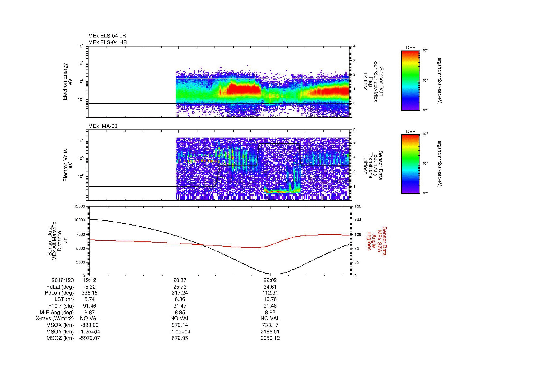
Task: Click the MSOZ value '672.95'
Action: point(180,338)
